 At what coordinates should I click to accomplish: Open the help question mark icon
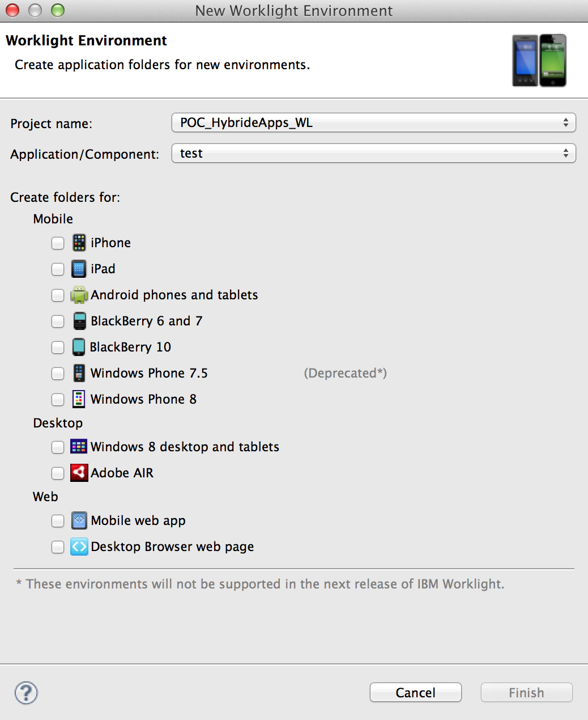(26, 693)
